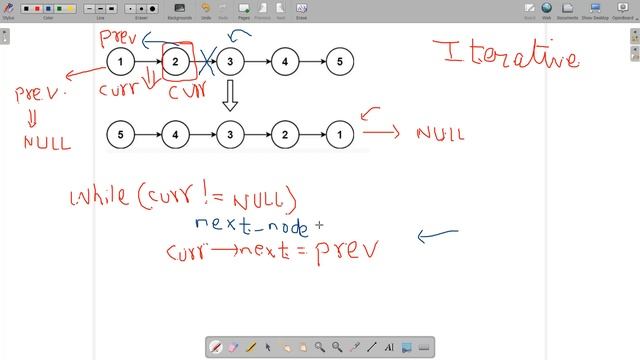Image resolution: width=640 pixels, height=360 pixels.
Task: Click the Undo button
Action: (x=206, y=11)
